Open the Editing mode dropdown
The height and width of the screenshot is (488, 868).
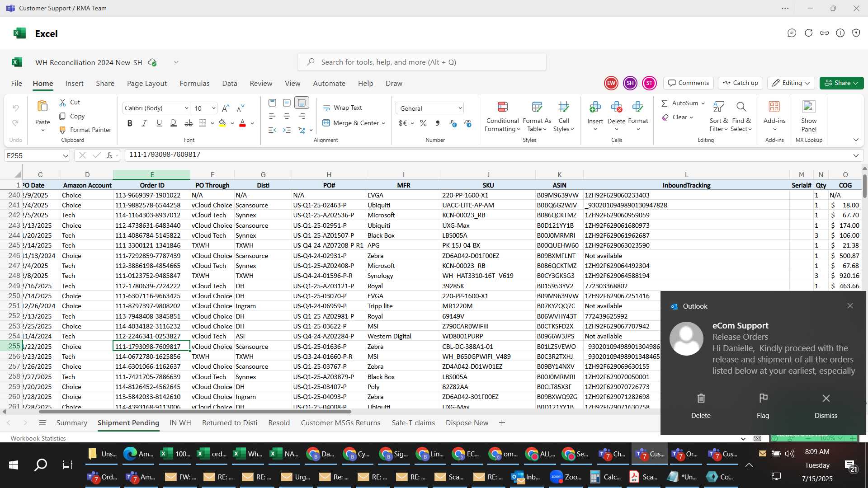point(791,83)
